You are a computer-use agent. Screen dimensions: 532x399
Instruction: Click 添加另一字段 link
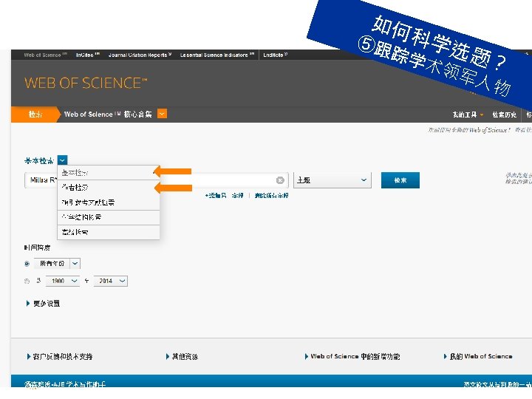(x=225, y=196)
